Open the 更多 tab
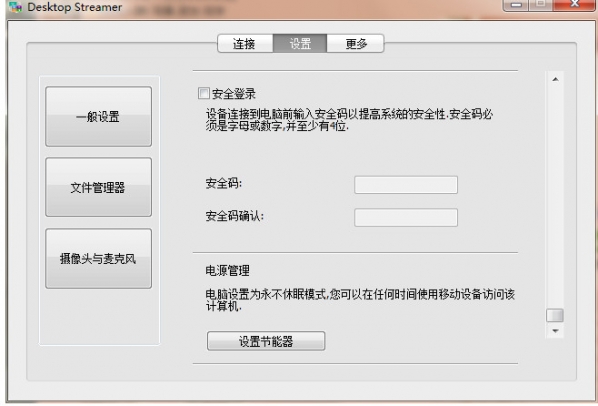Image resolution: width=598 pixels, height=406 pixels. [355, 43]
